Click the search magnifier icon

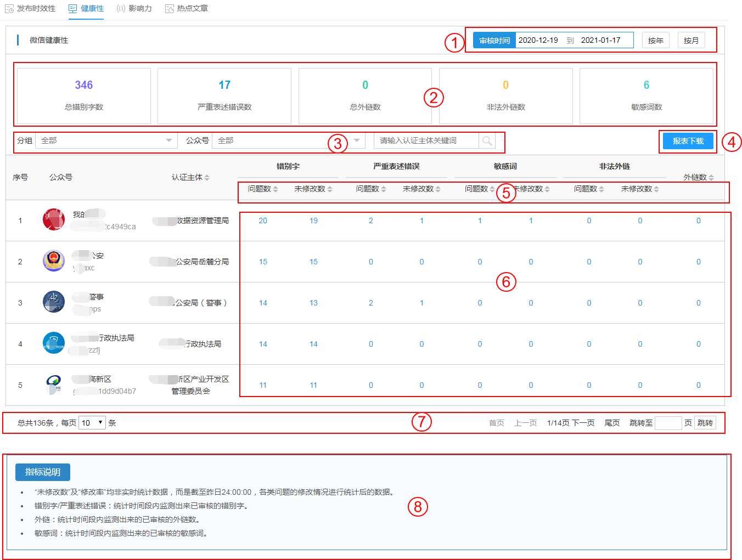click(x=487, y=141)
